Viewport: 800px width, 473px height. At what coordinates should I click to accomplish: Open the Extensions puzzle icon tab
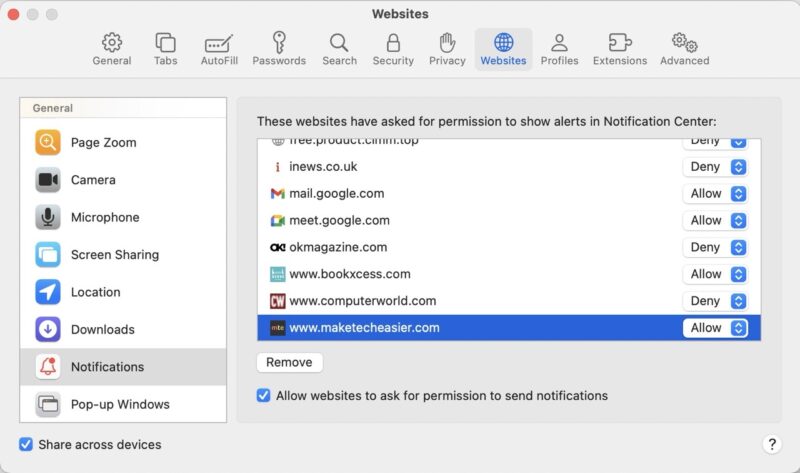tap(619, 49)
